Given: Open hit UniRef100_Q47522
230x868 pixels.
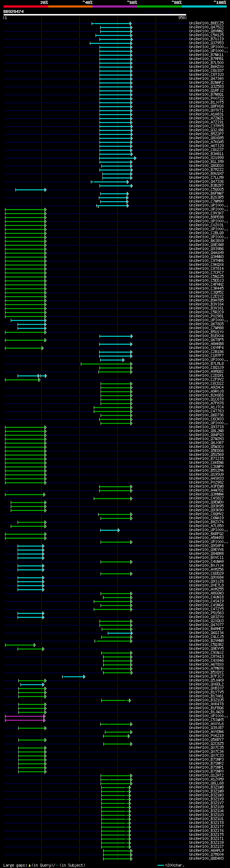Looking at the screenshot, I should point(206,27).
